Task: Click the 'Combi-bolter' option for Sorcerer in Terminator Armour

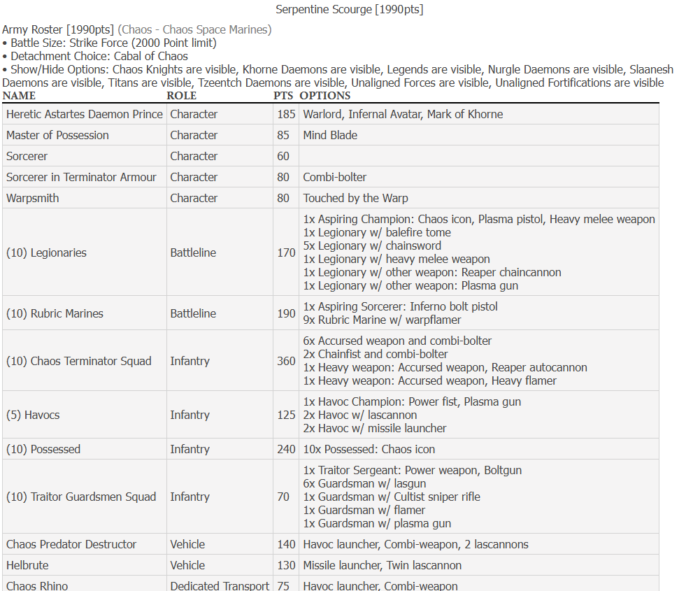Action: [x=335, y=177]
